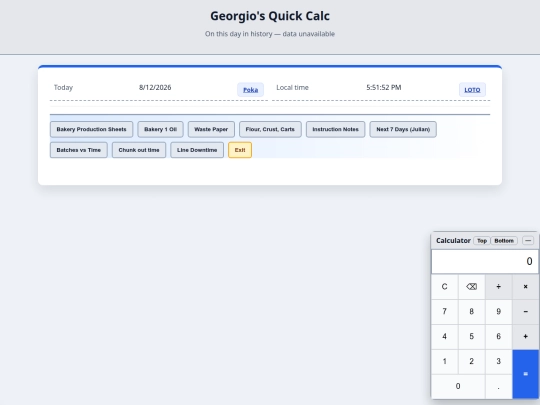Show Next 7 Days (Julian)
Image resolution: width=540 pixels, height=405 pixels.
(x=403, y=129)
